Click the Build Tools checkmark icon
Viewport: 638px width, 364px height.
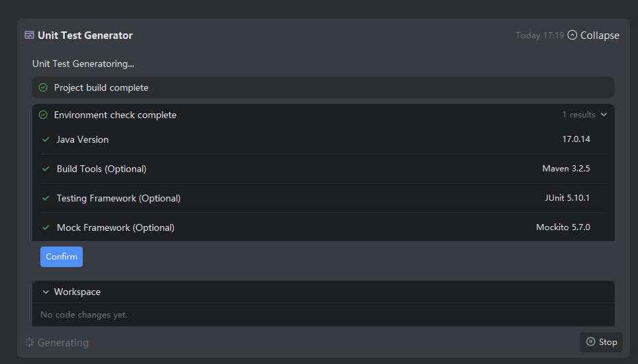(x=46, y=169)
